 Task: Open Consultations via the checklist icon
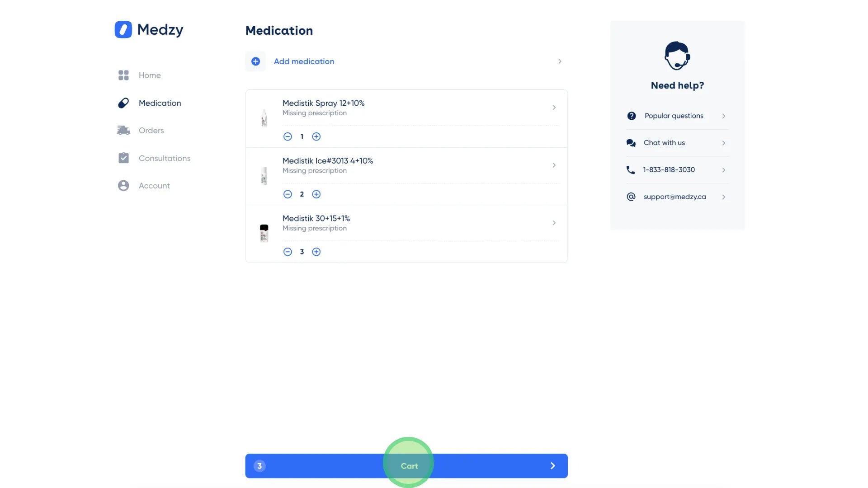point(123,158)
